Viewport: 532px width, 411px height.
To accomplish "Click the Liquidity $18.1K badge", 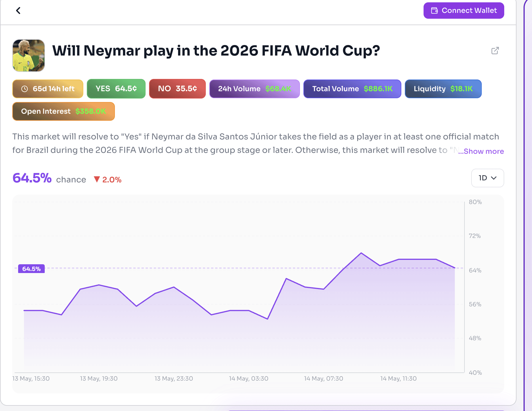I will 443,89.
